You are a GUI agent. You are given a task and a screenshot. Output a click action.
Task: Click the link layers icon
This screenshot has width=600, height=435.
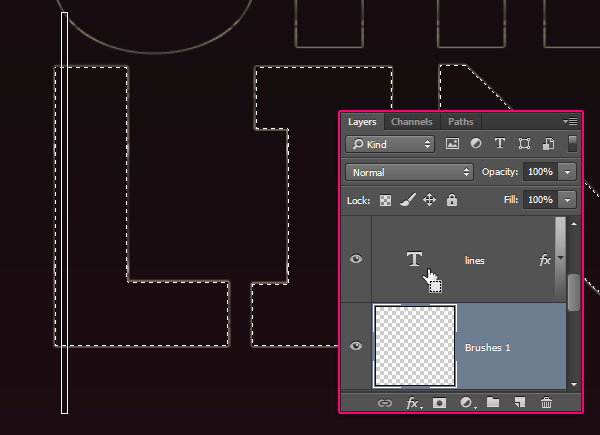click(x=384, y=403)
